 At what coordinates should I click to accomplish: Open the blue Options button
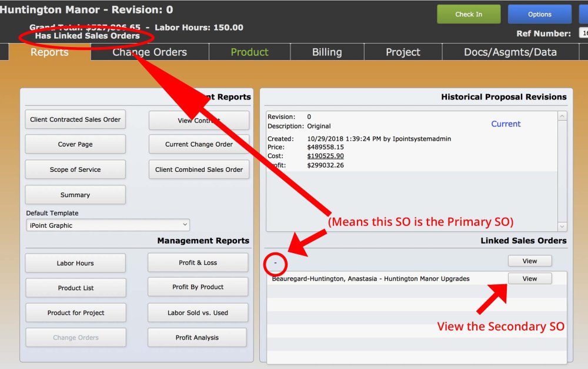pos(539,14)
